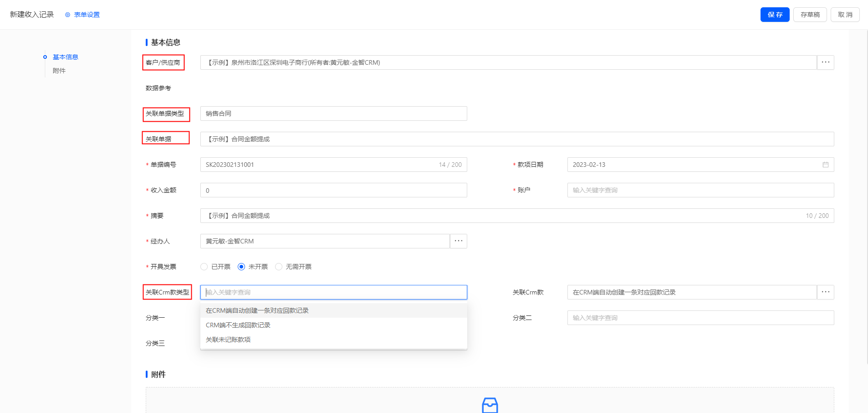Choose the 关联未记账款项 option

click(333, 340)
